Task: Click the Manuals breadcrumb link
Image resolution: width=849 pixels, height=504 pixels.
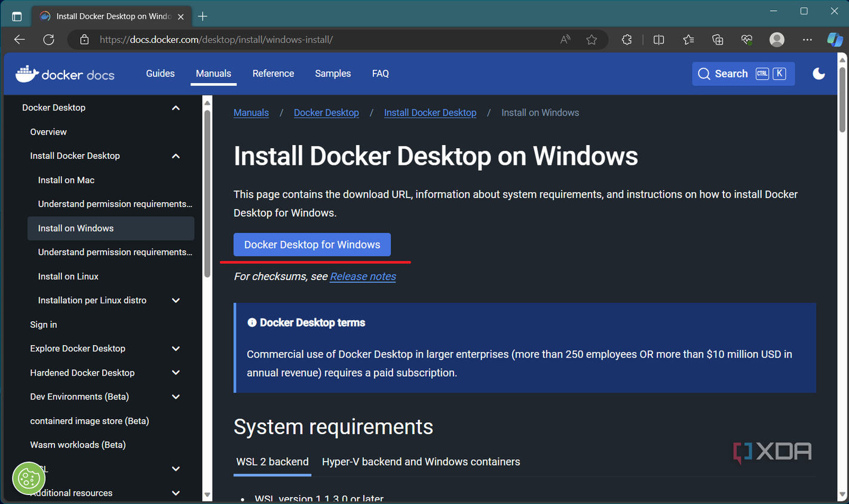Action: click(x=251, y=112)
